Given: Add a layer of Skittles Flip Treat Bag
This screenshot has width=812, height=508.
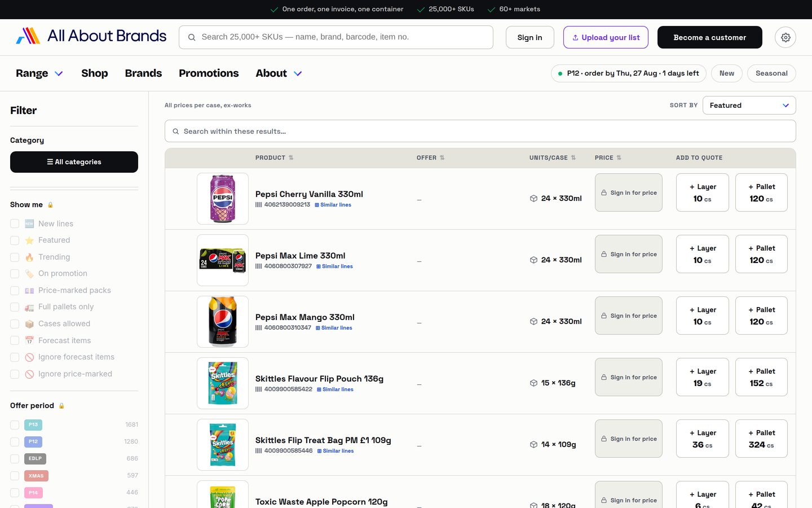Looking at the screenshot, I should coord(703,439).
